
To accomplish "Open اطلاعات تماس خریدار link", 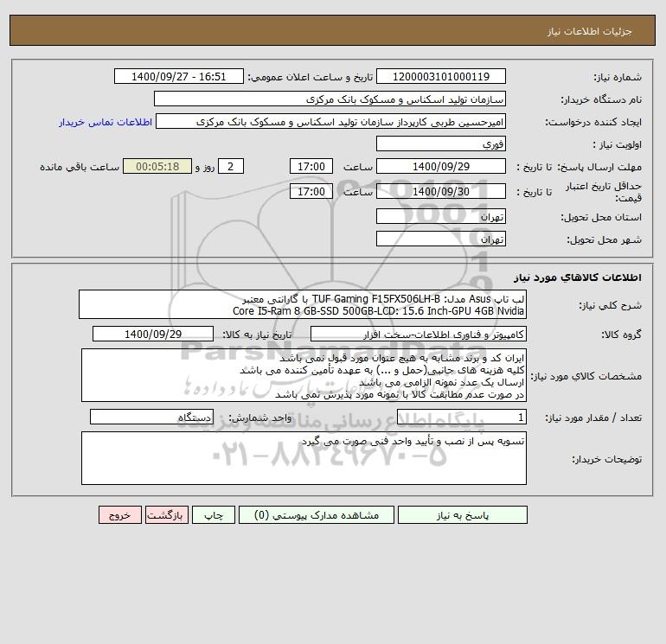I will [x=106, y=122].
